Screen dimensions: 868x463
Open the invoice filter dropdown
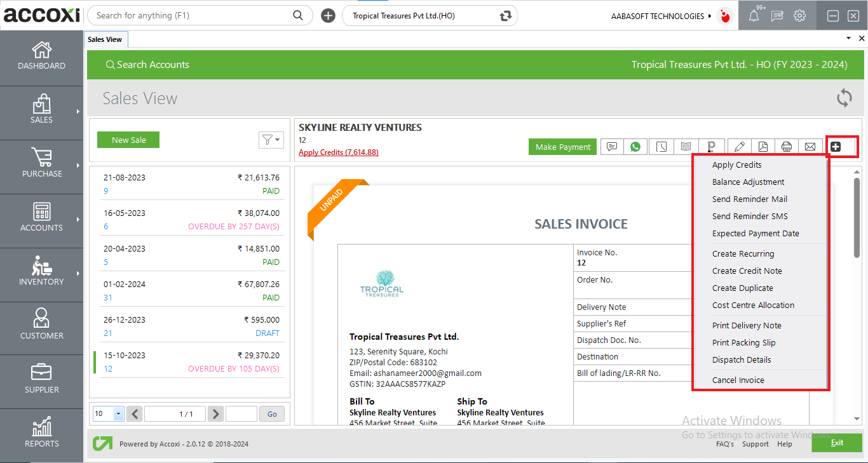271,140
